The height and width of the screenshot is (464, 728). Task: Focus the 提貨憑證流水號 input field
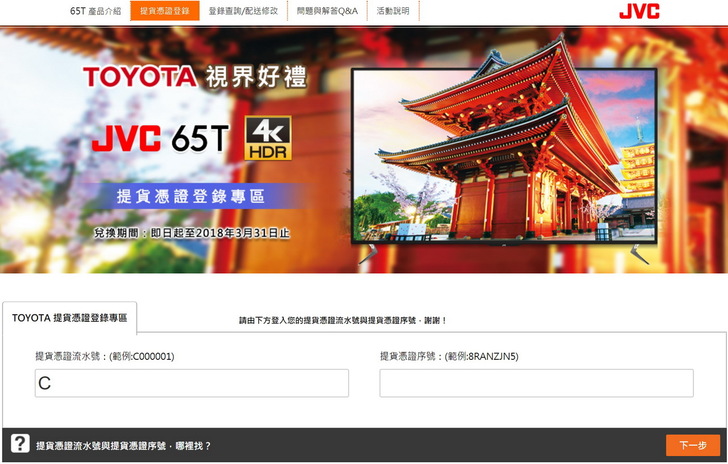click(x=192, y=383)
